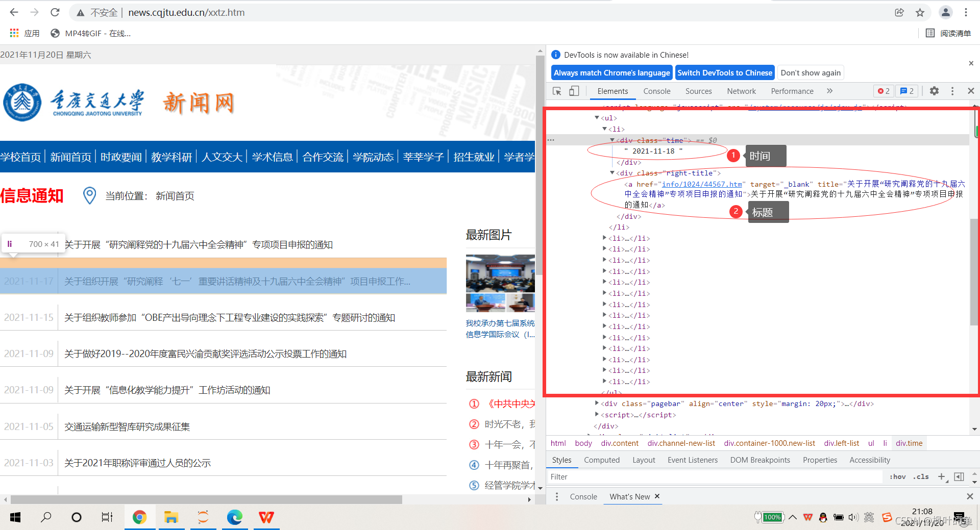Close the bottom drawer panel
Image resolution: width=980 pixels, height=530 pixels.
click(x=970, y=496)
